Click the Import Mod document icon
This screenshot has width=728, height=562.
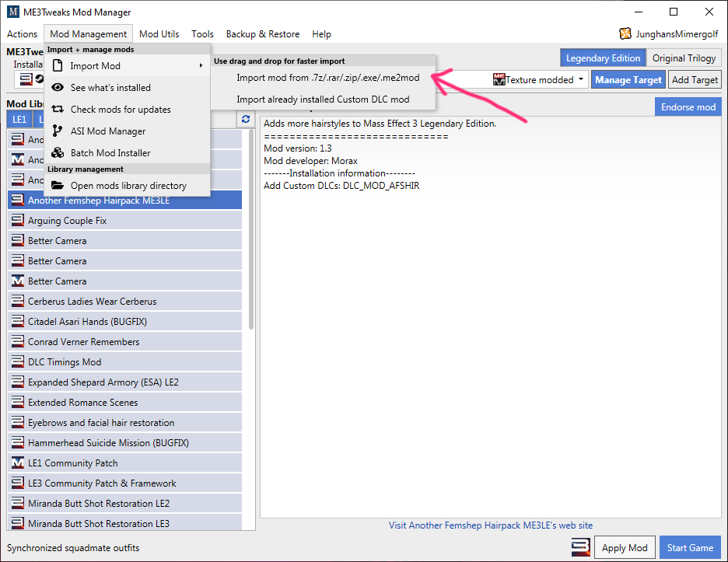[x=58, y=66]
